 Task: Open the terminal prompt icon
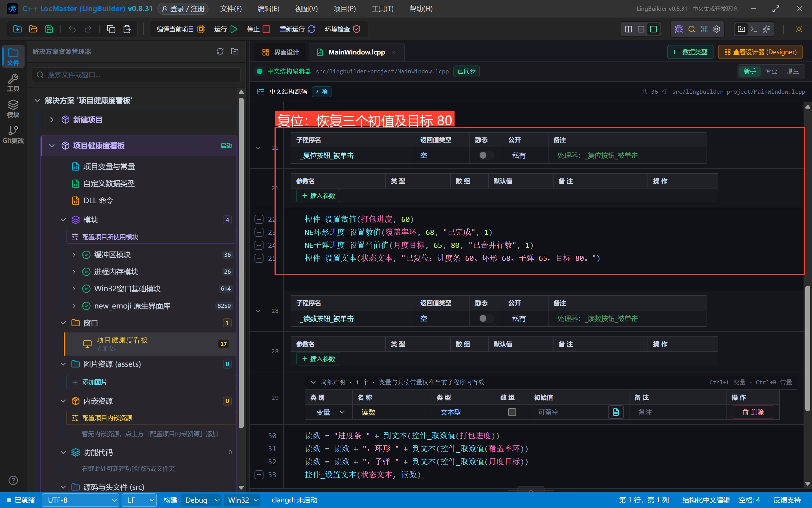pyautogui.click(x=754, y=29)
